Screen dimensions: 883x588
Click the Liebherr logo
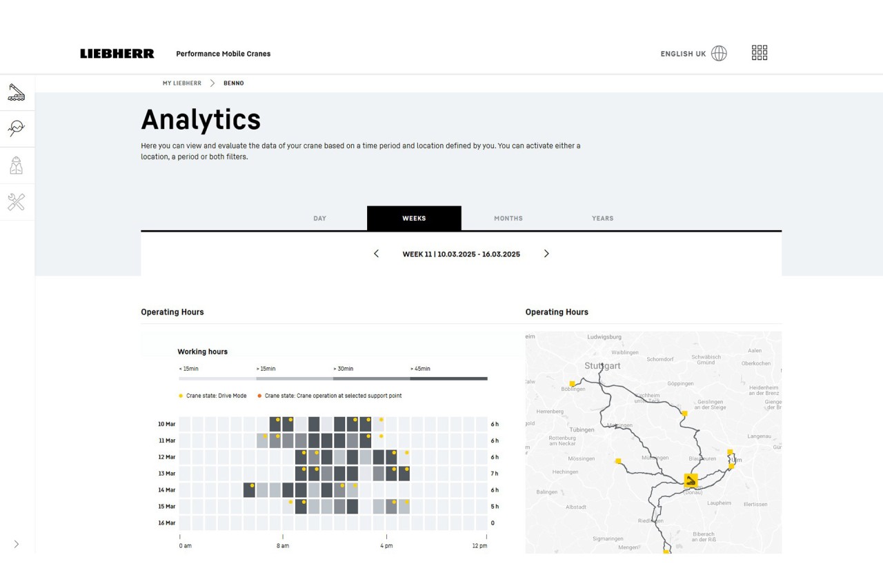(117, 54)
